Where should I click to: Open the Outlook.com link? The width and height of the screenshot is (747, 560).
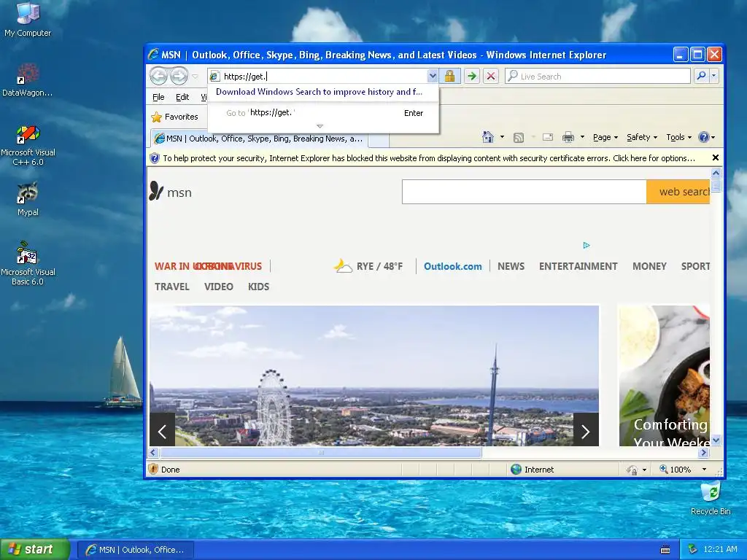pos(452,266)
